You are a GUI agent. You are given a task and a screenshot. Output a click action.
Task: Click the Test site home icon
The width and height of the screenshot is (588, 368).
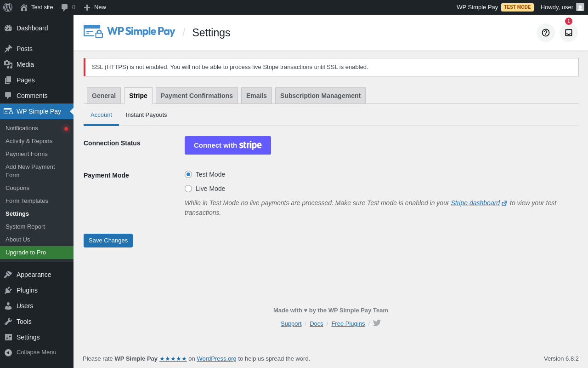[x=24, y=7]
